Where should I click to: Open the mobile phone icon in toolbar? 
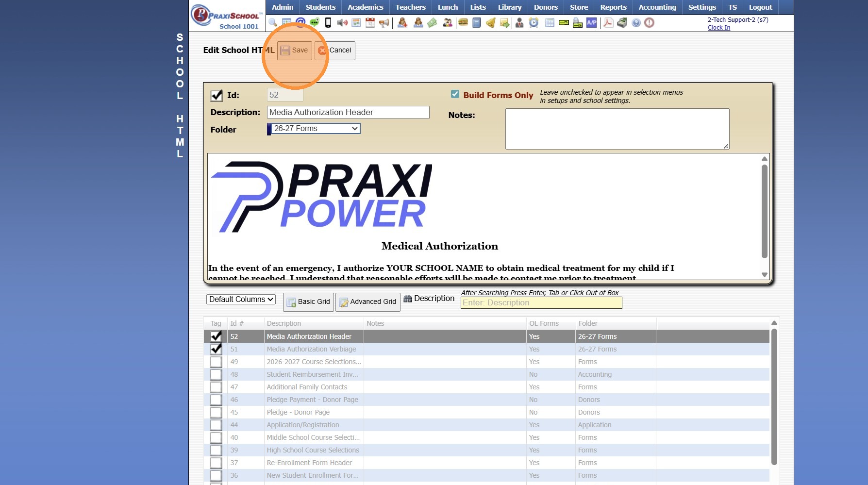coord(328,23)
